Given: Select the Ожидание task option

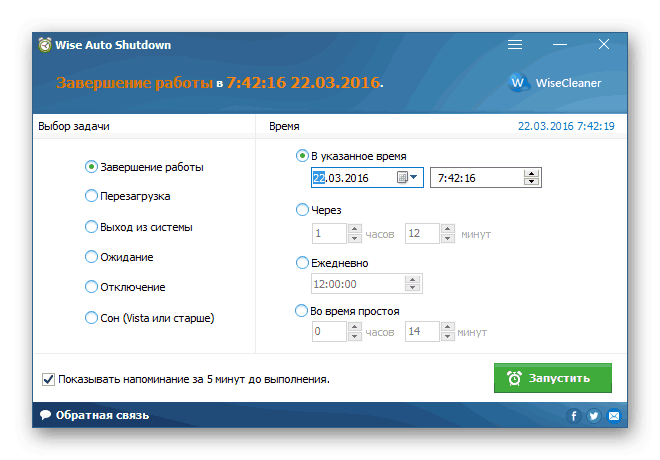Looking at the screenshot, I should click(92, 257).
